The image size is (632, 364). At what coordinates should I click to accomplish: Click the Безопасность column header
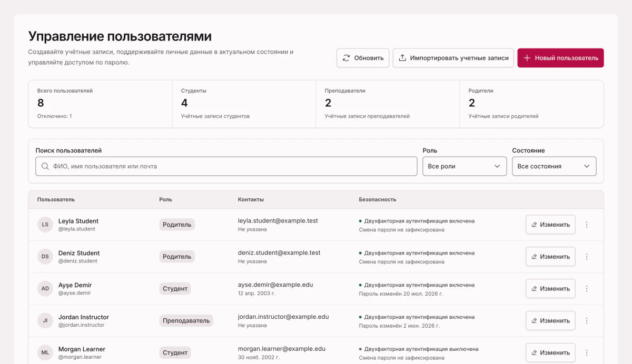378,200
